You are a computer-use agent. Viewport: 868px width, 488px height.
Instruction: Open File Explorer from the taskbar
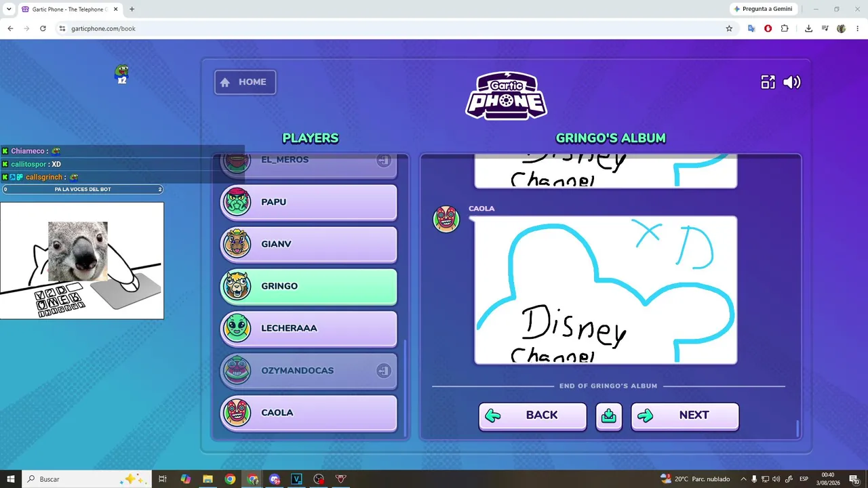point(208,479)
